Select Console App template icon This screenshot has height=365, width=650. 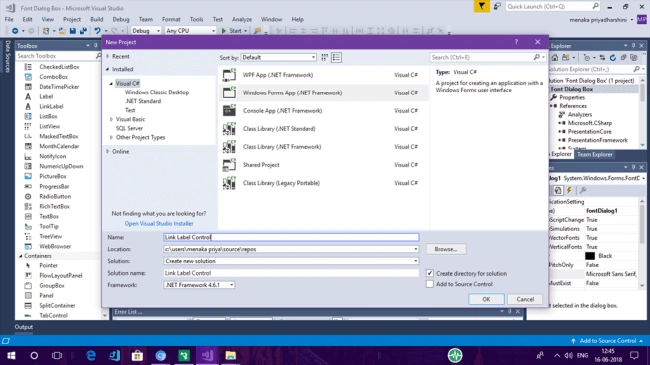(229, 111)
